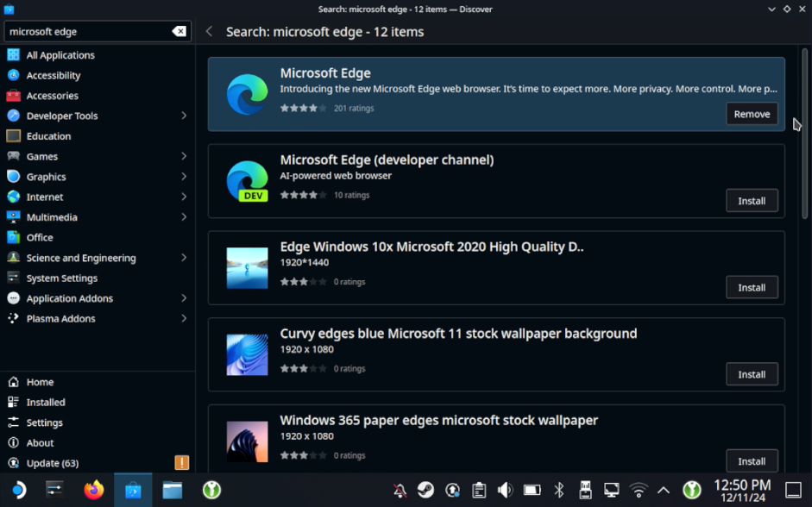812x507 pixels.
Task: Open Discover Settings sliders icon
Action: click(14, 422)
